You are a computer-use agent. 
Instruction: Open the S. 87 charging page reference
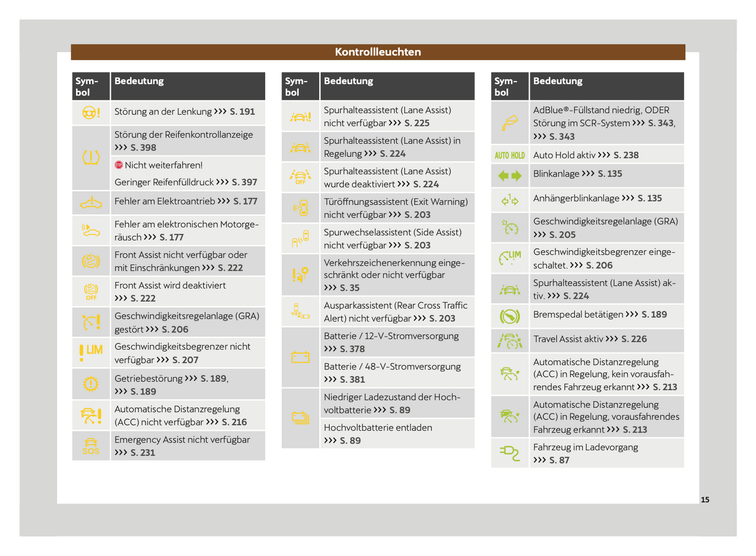point(559,460)
